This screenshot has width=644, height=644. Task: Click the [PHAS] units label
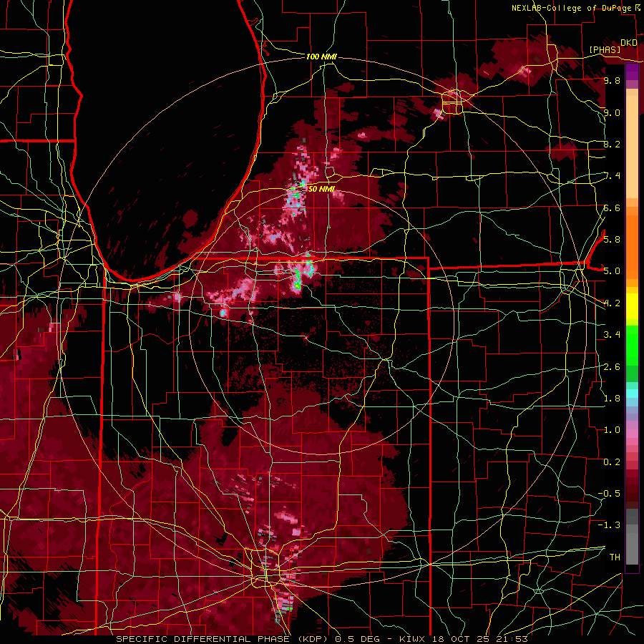(x=605, y=50)
